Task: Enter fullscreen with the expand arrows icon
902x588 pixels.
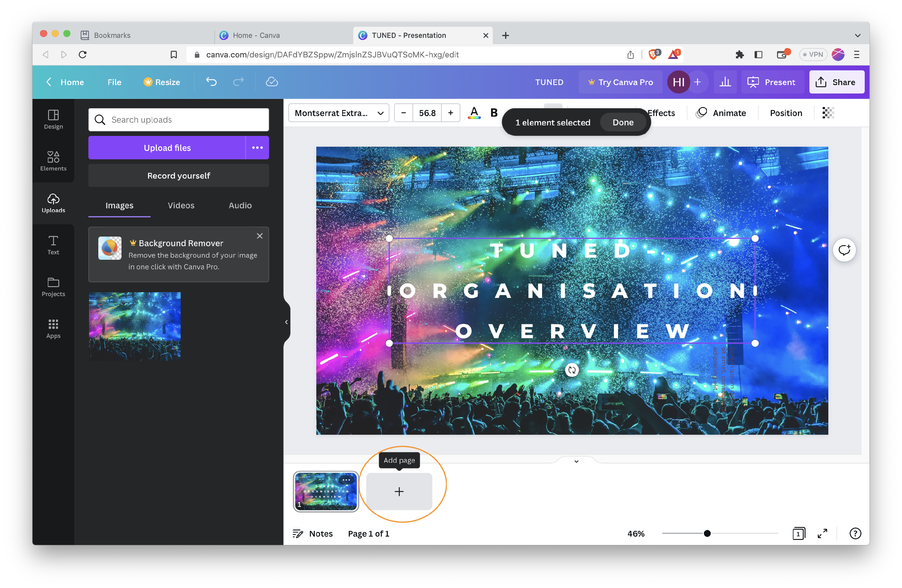Action: [x=822, y=534]
